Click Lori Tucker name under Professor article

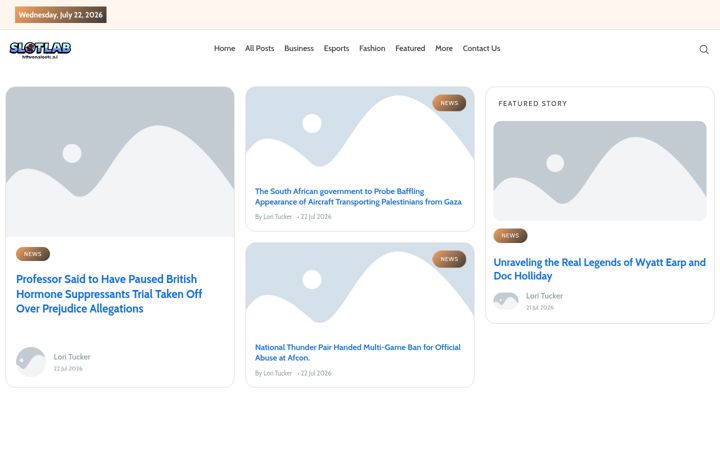click(72, 357)
